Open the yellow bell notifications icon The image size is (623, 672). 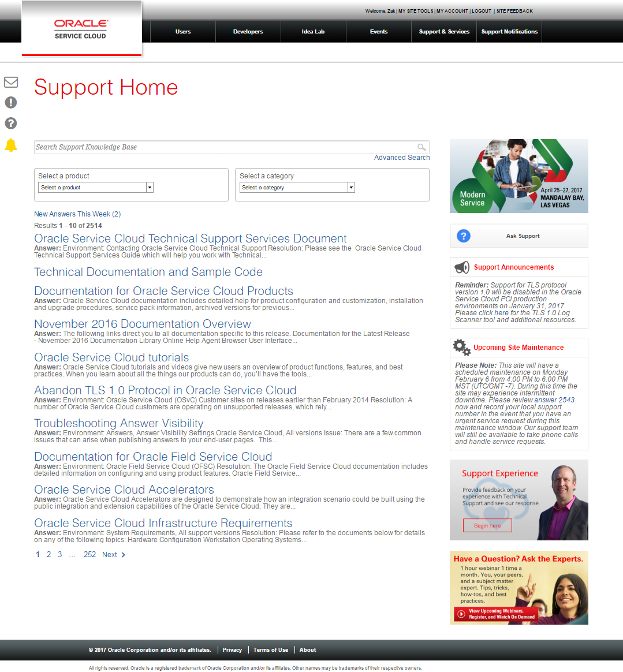[x=11, y=145]
